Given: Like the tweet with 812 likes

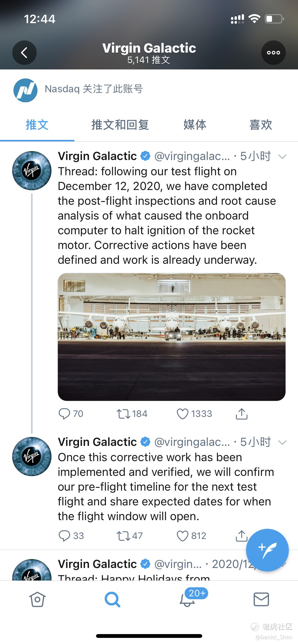Looking at the screenshot, I should pos(183,536).
